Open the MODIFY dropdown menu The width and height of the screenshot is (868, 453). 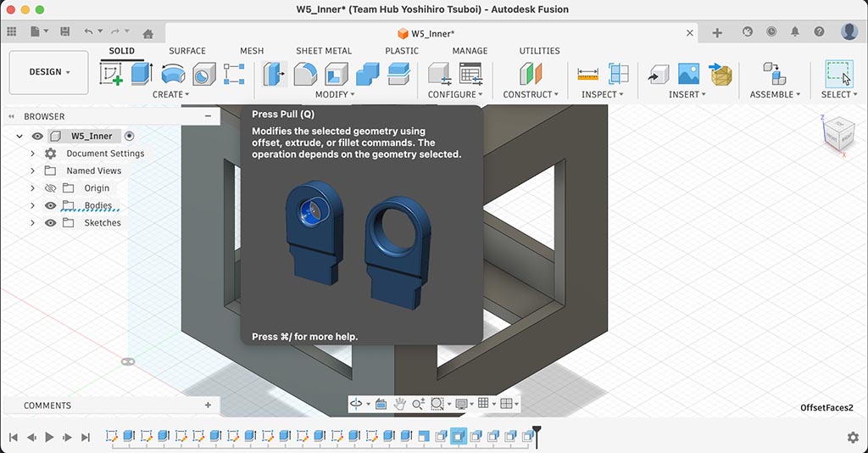coord(335,95)
